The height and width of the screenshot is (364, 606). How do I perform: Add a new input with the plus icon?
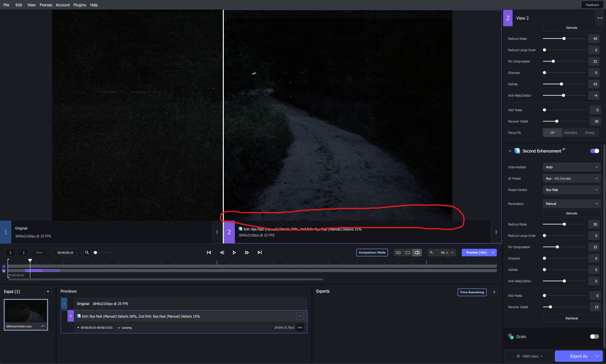(x=48, y=291)
